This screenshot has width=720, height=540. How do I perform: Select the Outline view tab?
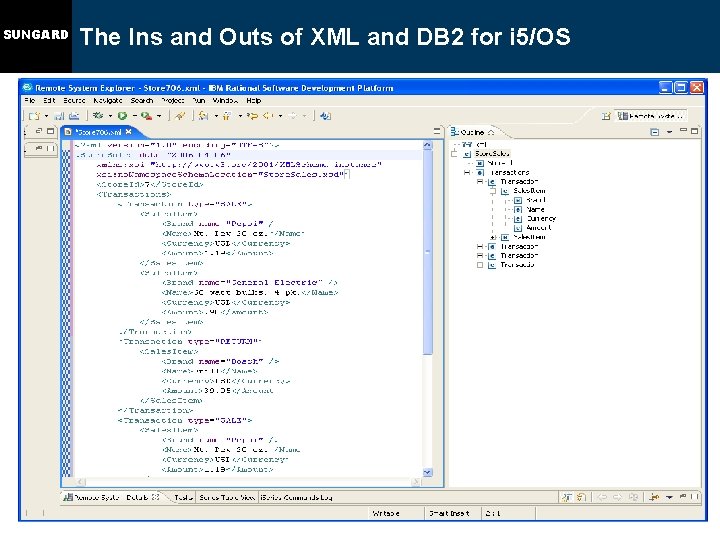coord(473,132)
